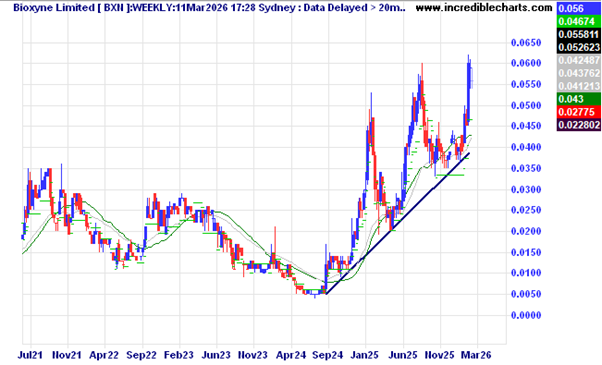Select the 0.041213 grey value box
The width and height of the screenshot is (602, 365).
point(579,86)
